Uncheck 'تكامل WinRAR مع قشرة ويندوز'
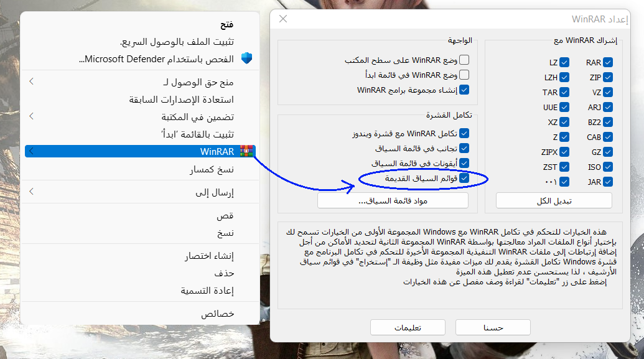Image resolution: width=644 pixels, height=359 pixels. (x=464, y=134)
